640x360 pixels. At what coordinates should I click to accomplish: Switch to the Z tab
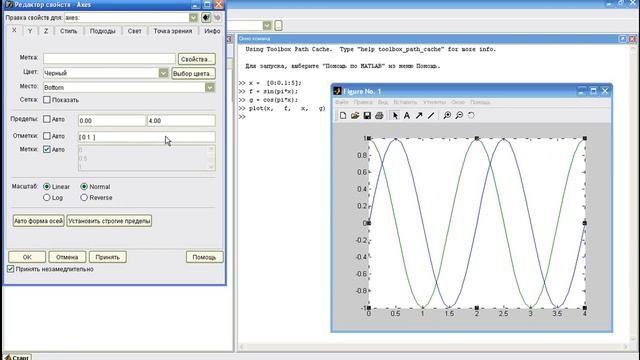point(46,31)
